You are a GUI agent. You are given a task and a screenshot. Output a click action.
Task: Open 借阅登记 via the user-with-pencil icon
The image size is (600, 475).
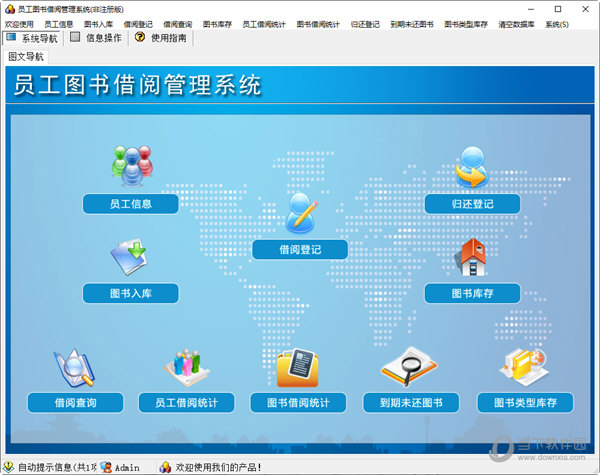click(x=300, y=212)
